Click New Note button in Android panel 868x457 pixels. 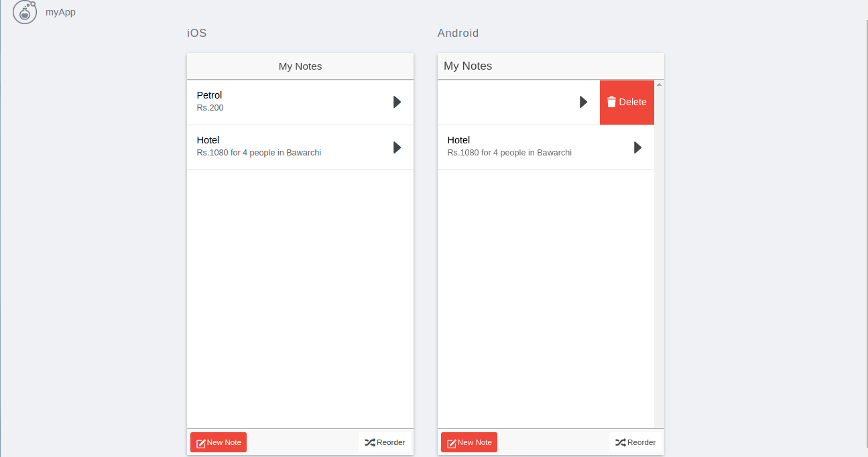469,442
